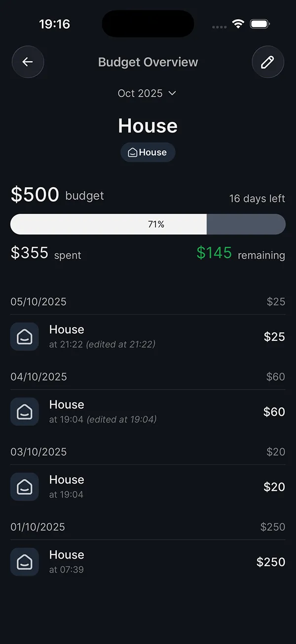Screen dimensions: 296x644
Task: Tap the back arrow icon
Action: pos(28,62)
